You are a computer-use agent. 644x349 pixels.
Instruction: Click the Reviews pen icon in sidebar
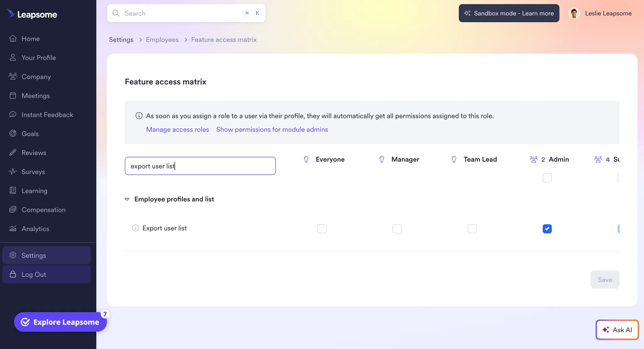point(13,152)
